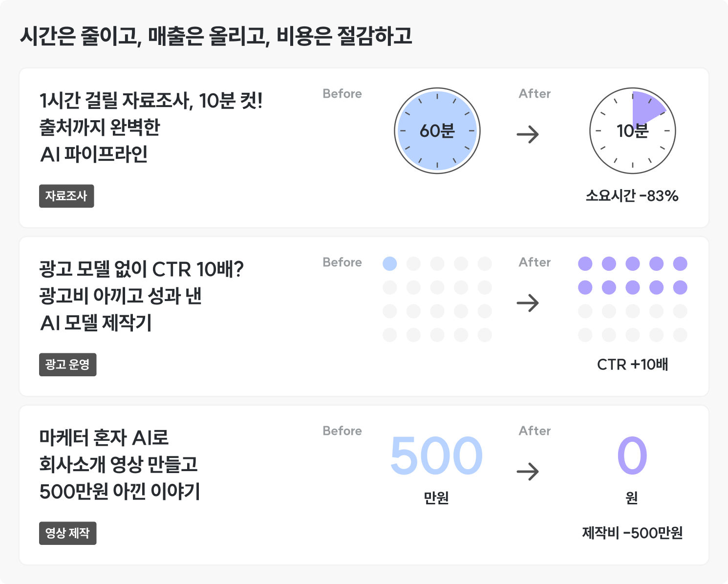The width and height of the screenshot is (728, 584).
Task: Click the 제작비 -500만원 result label
Action: (632, 533)
